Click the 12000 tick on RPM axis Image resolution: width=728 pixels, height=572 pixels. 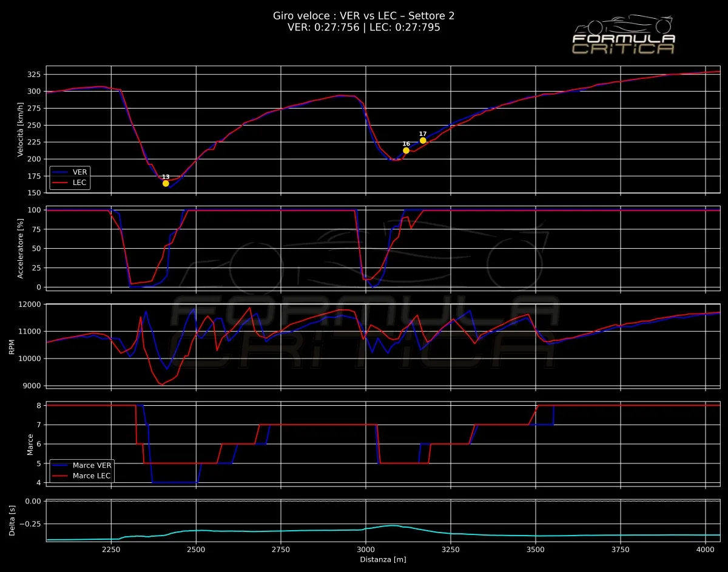point(30,305)
